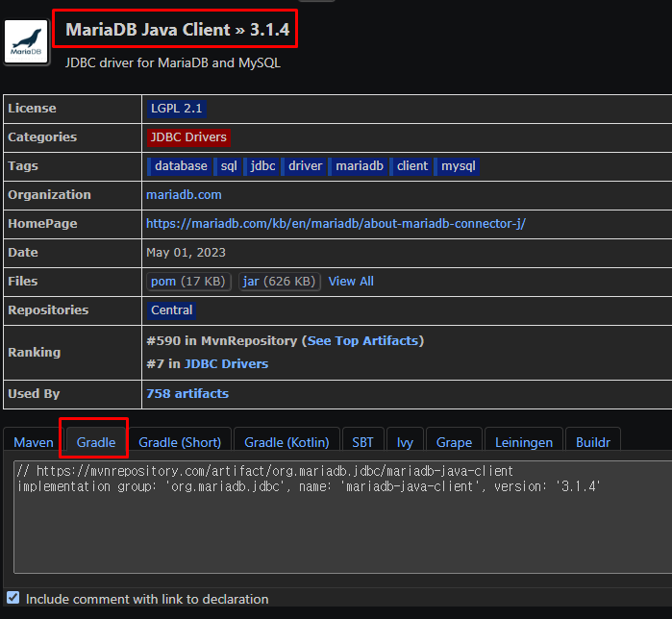
Task: Open JDBC Drivers ranking link
Action: click(226, 364)
